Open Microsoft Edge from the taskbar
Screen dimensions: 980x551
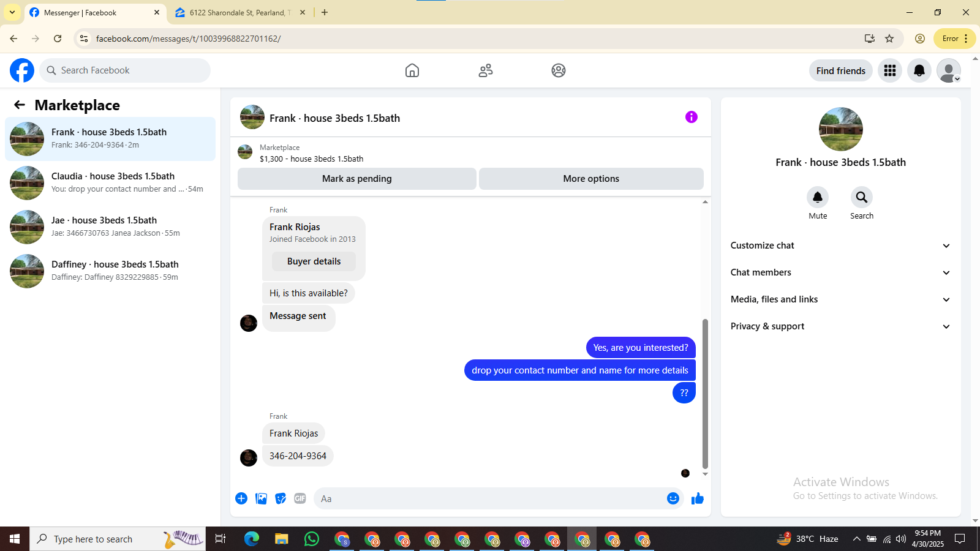252,539
